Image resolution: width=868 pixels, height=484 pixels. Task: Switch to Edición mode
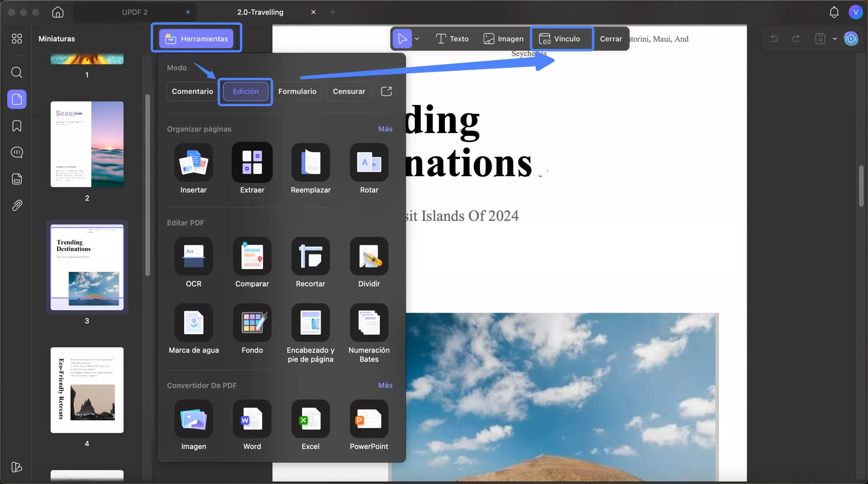(245, 91)
